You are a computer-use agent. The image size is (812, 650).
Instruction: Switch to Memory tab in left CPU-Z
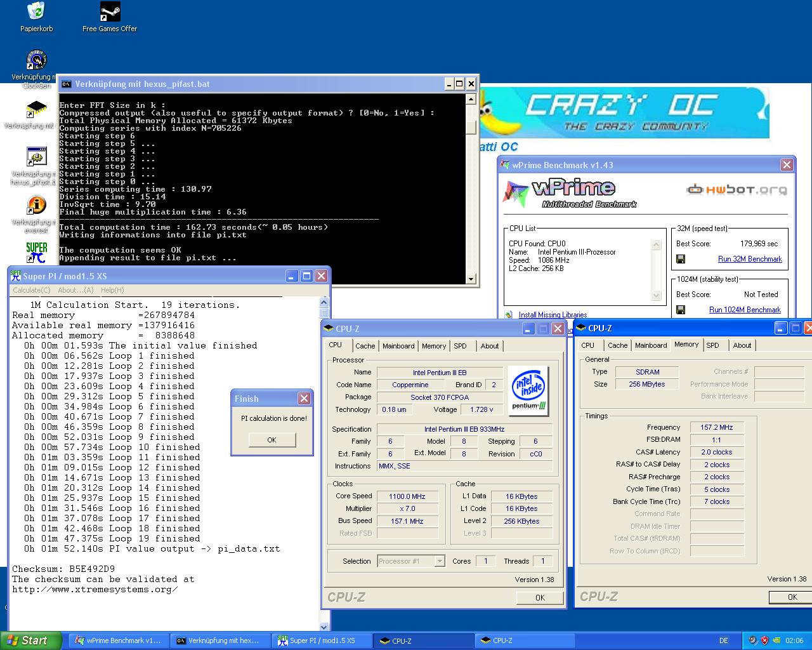[434, 346]
